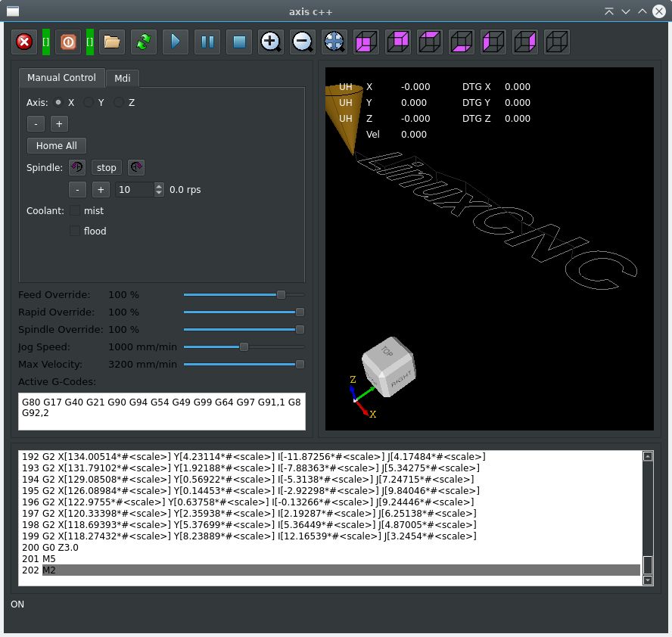Click the spindle stop button

(x=106, y=167)
